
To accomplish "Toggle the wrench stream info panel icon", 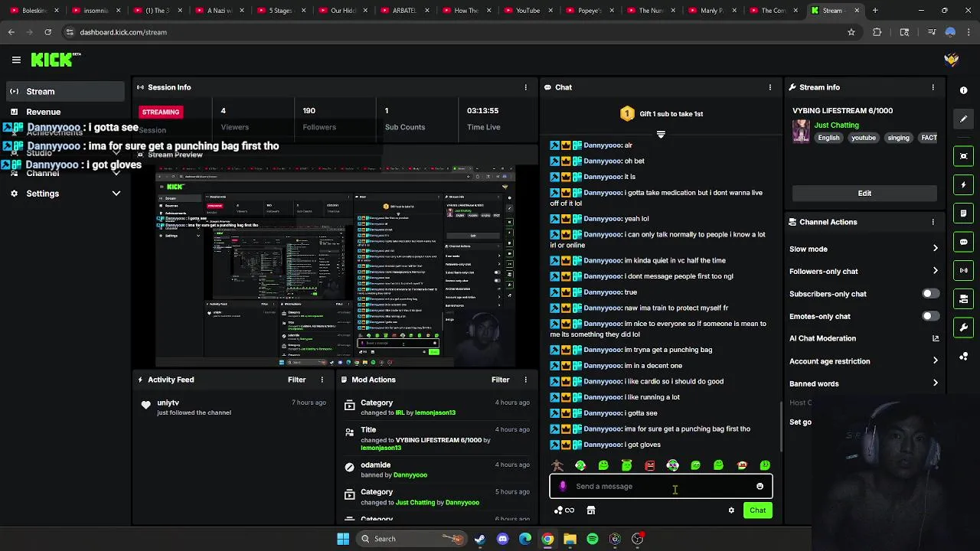I will [x=963, y=328].
